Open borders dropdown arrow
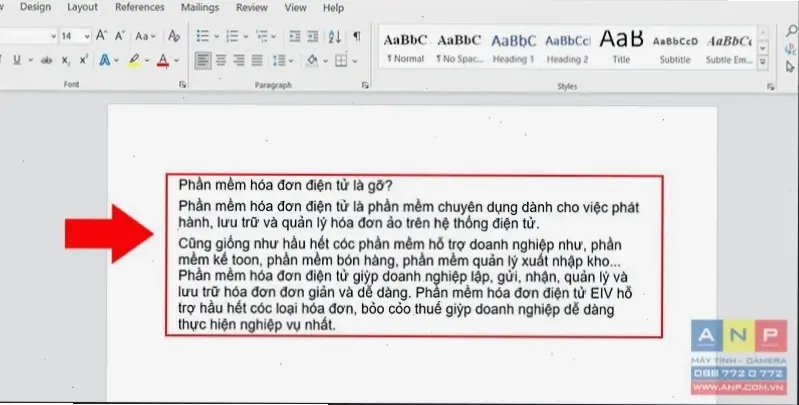This screenshot has width=799, height=405. click(354, 61)
